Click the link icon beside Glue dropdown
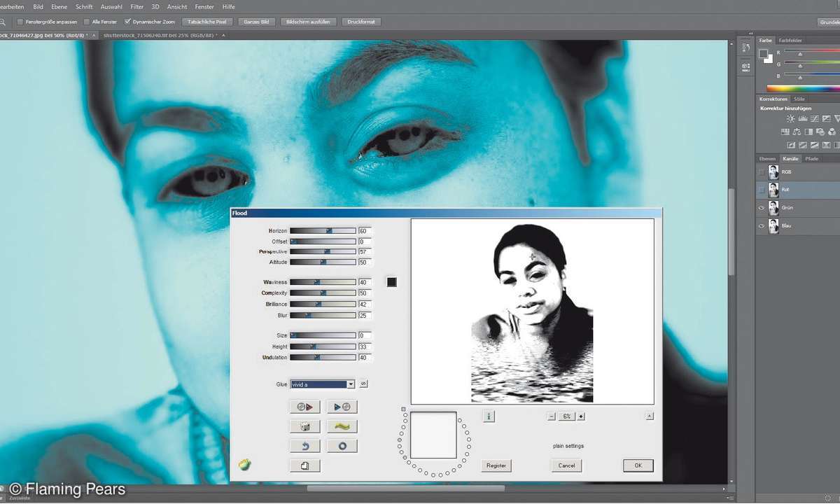Screen dimensions: 840x504 363,384
